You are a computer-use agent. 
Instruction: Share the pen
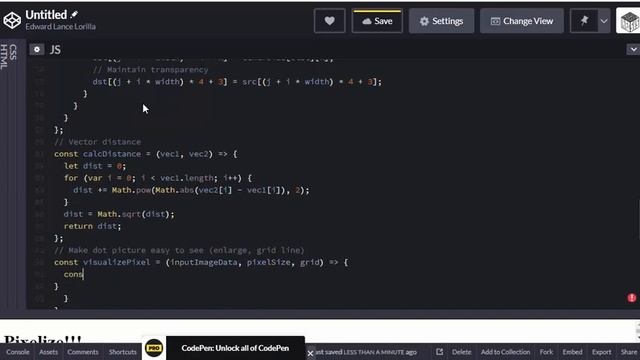(x=629, y=352)
